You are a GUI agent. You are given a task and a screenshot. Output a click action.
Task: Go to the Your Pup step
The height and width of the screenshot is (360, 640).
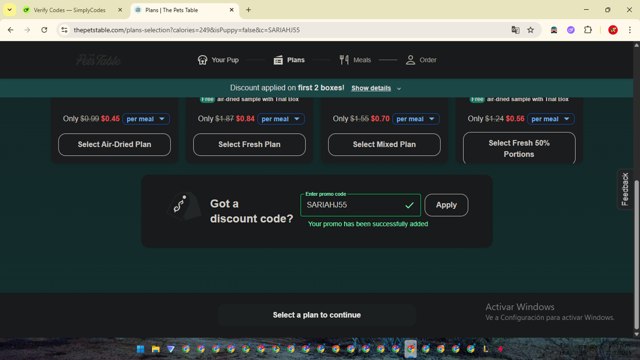[218, 60]
